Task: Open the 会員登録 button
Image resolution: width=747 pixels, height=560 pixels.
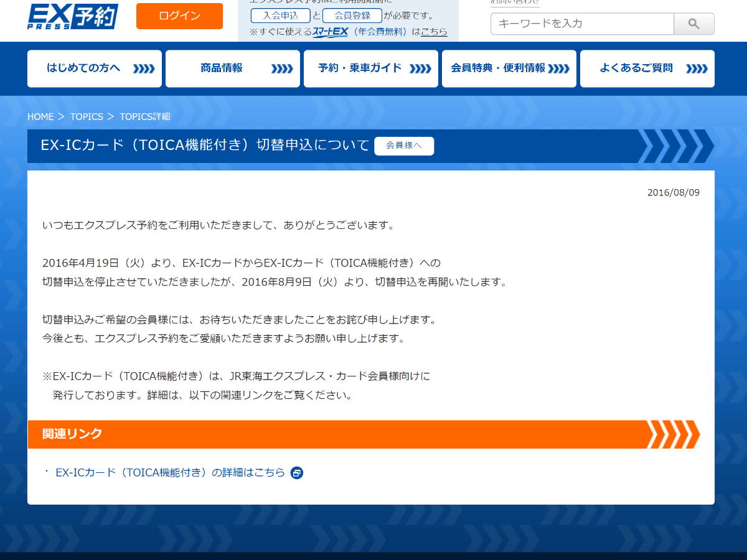Action: (352, 16)
